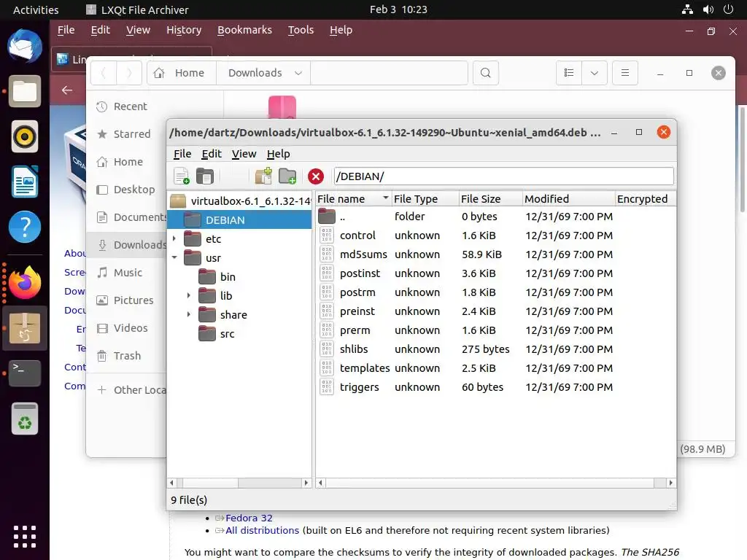Viewport: 747px width, 560px height.
Task: Click the power icon in top bar
Action: click(728, 9)
